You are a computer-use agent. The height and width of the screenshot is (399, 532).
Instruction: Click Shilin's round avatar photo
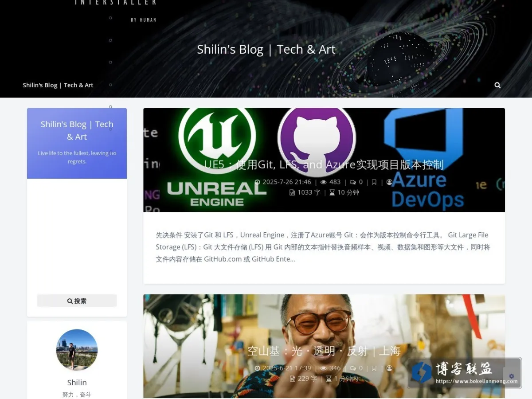pos(77,350)
